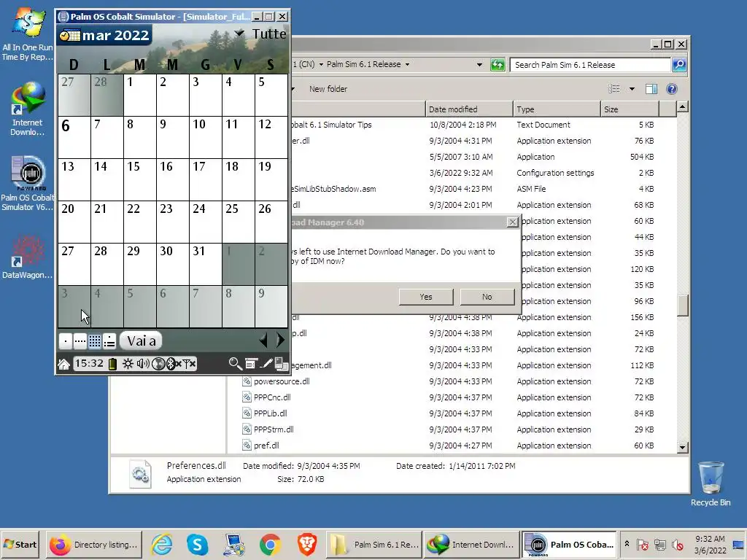Click the Change your view icon
Image resolution: width=747 pixels, height=560 pixels.
(614, 88)
